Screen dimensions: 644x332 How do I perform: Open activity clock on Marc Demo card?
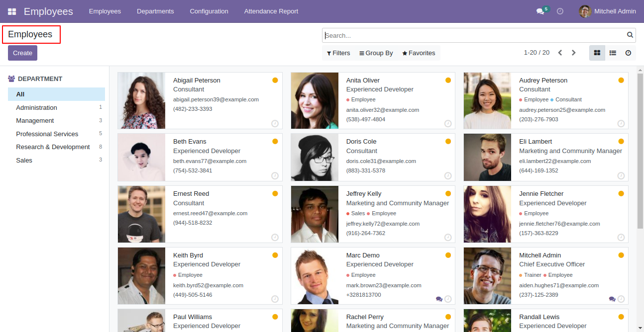point(448,299)
